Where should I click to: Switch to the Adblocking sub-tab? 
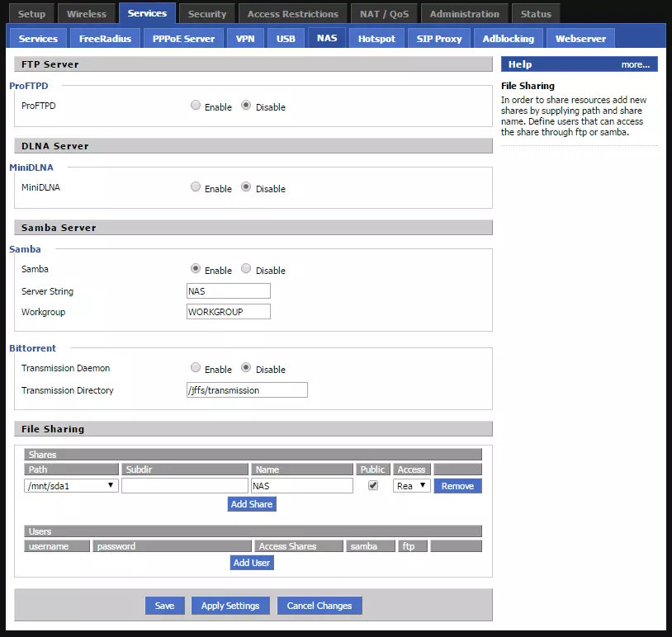[508, 37]
